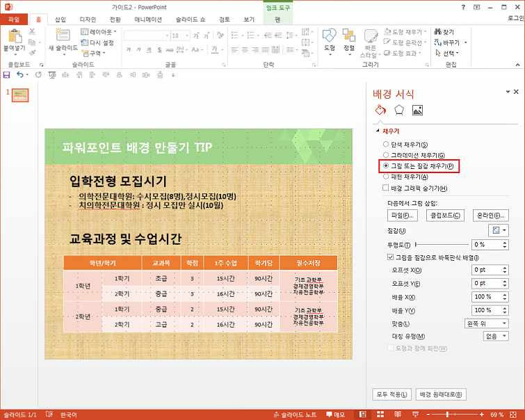525x420 pixels.
Task: Click the Paste (붙여넣기) clipboard icon
Action: point(15,36)
